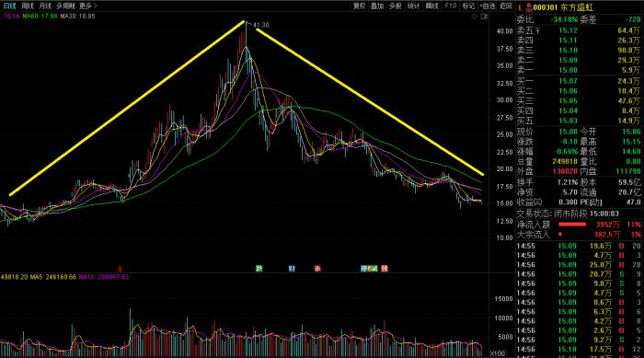The height and width of the screenshot is (358, 644).
Task: Click the volume MA10 label in magenta
Action: click(103, 277)
